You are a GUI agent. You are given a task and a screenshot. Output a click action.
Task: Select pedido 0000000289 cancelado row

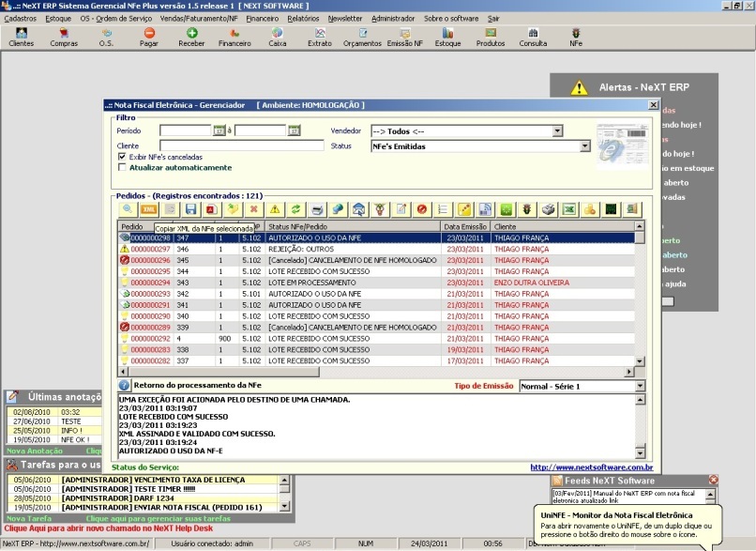point(376,327)
